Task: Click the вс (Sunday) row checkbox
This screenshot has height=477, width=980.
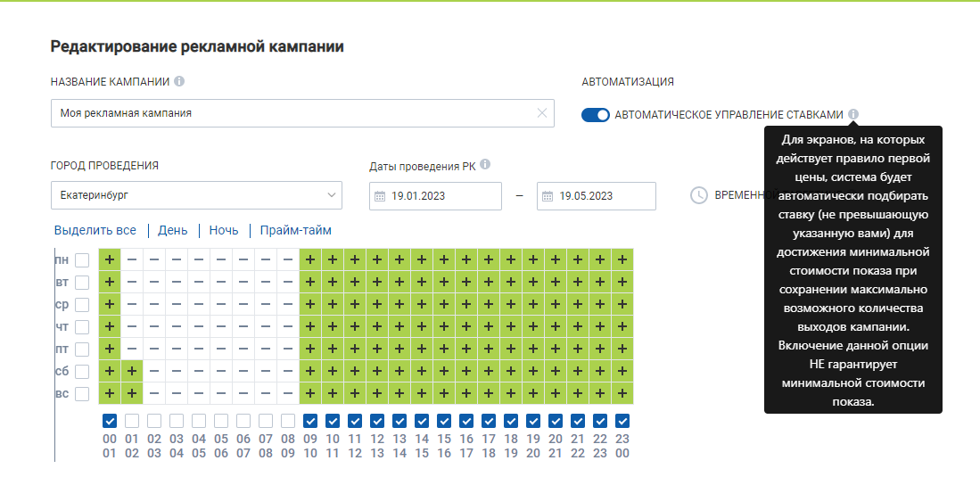Action: coord(82,394)
